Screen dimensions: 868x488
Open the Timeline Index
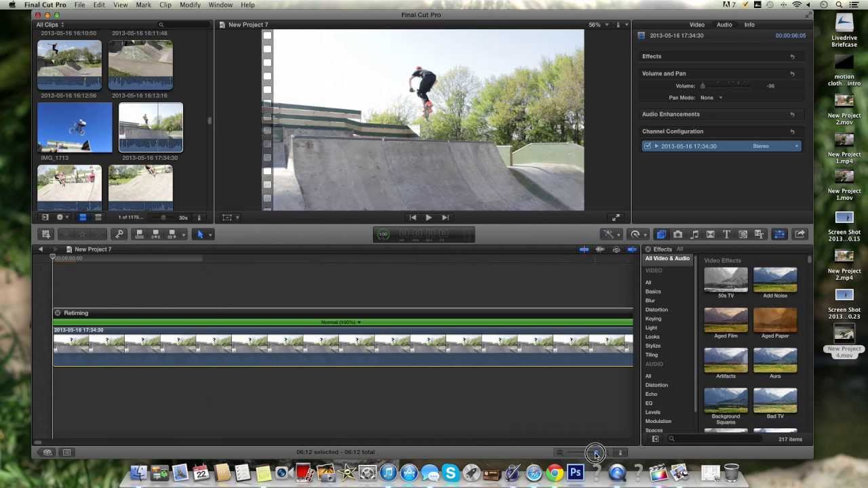[66, 452]
